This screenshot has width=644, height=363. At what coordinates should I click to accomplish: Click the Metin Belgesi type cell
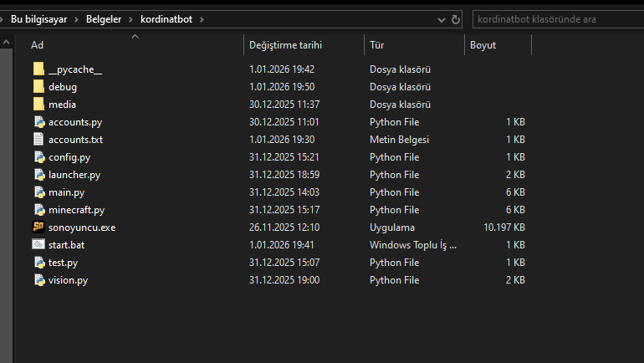tap(399, 140)
